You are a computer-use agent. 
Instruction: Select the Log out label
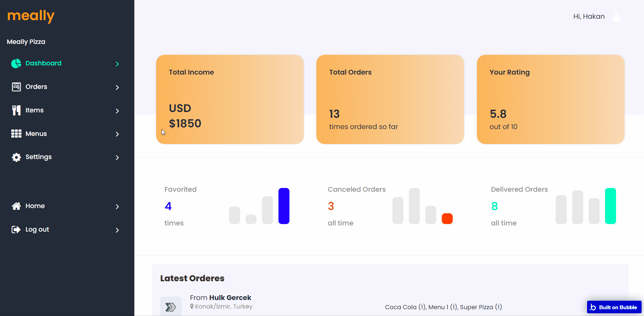point(37,230)
